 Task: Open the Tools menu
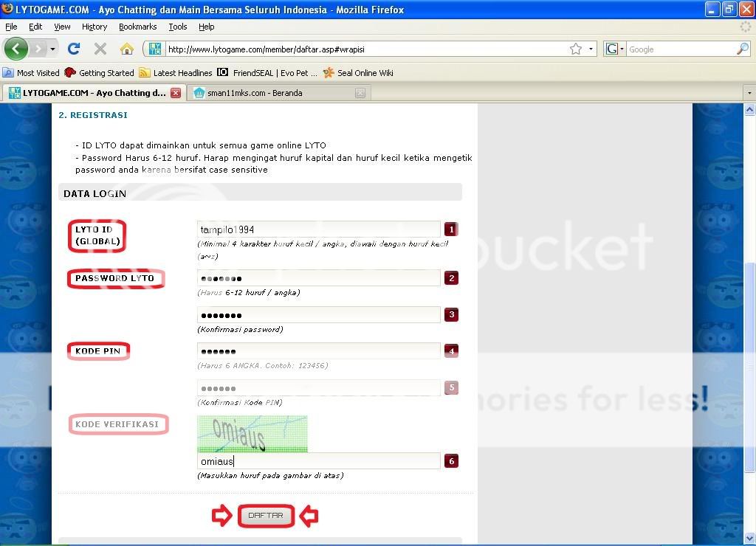177,27
